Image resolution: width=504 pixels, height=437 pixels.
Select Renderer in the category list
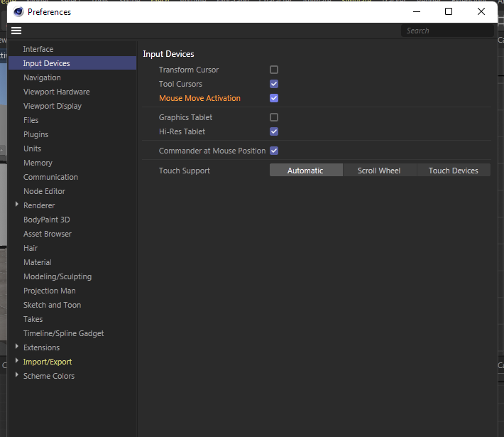(x=39, y=205)
